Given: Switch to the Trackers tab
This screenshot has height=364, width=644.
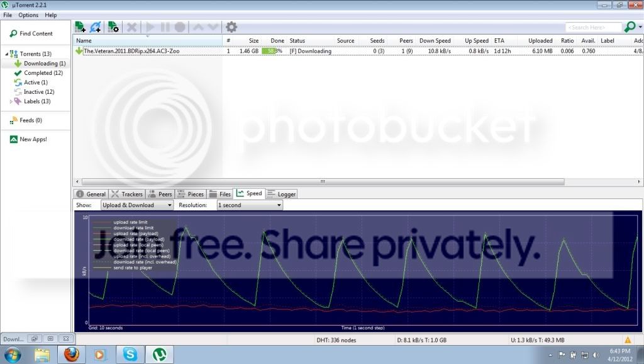Looking at the screenshot, I should (x=127, y=194).
